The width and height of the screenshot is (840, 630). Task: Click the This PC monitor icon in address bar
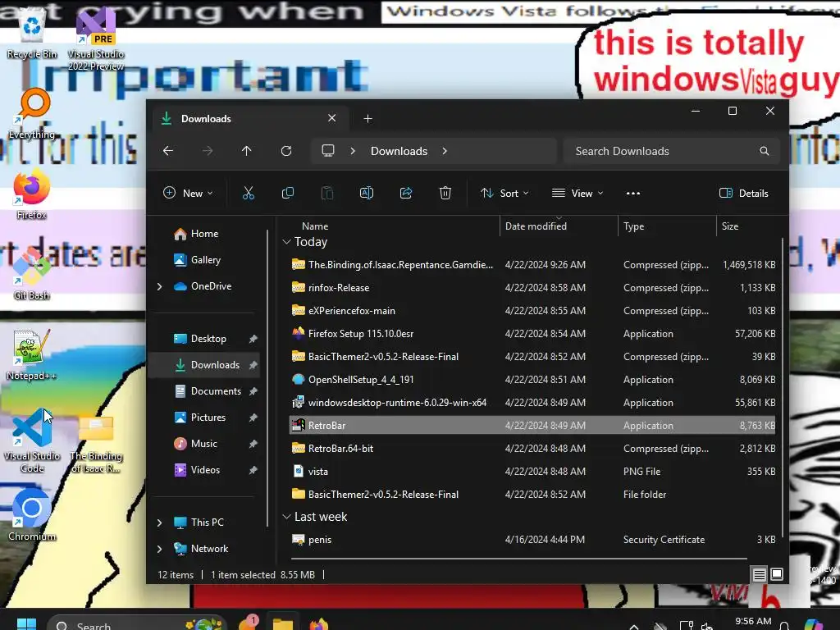pos(328,151)
